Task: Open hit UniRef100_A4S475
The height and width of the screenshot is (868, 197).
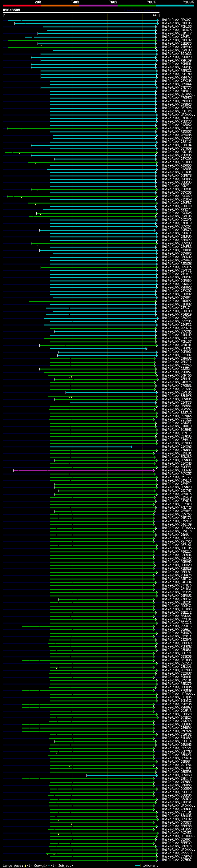Action: coord(176,30)
